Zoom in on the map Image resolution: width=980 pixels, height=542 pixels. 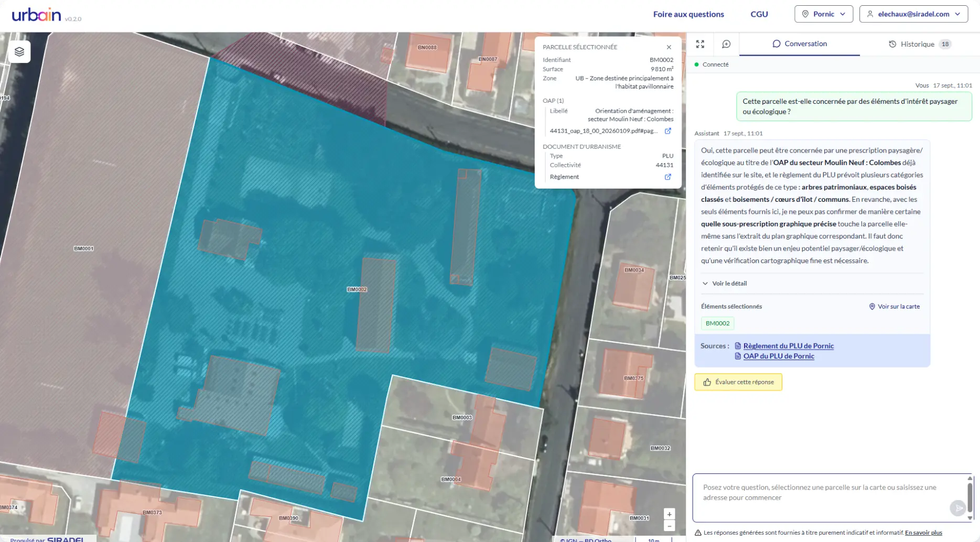(x=669, y=514)
